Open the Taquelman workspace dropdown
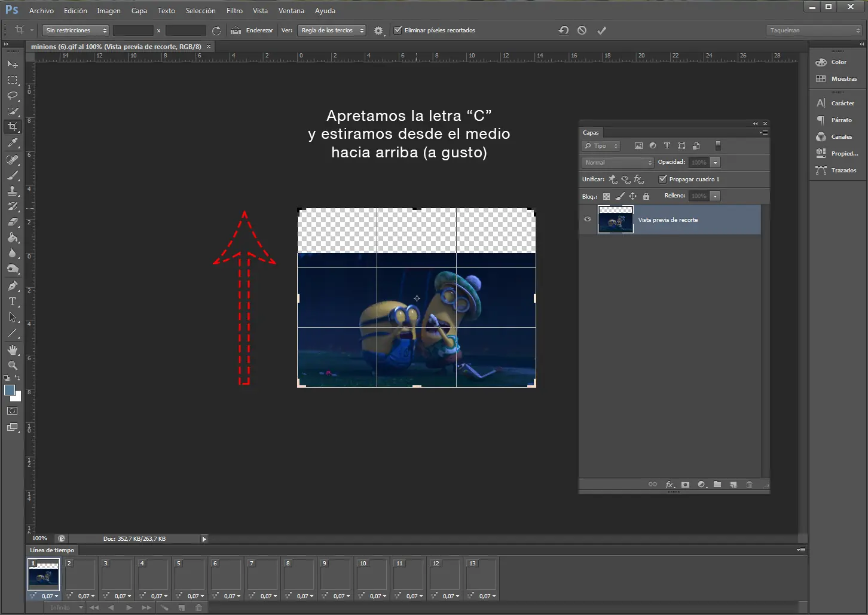Viewport: 868px width, 615px height. (x=814, y=31)
